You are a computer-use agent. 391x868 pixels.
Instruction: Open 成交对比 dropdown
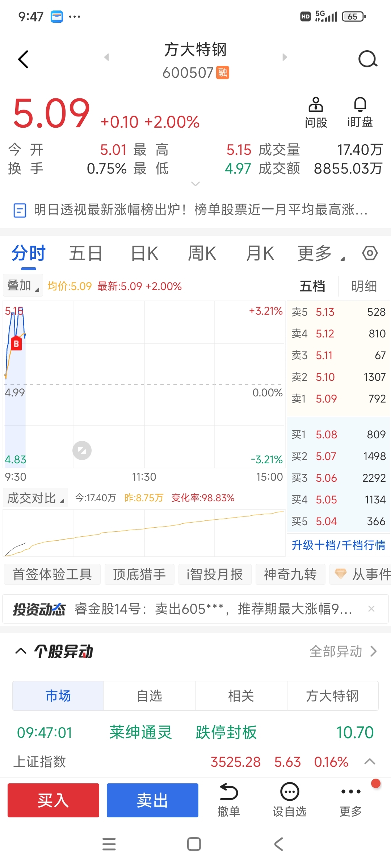(x=35, y=498)
